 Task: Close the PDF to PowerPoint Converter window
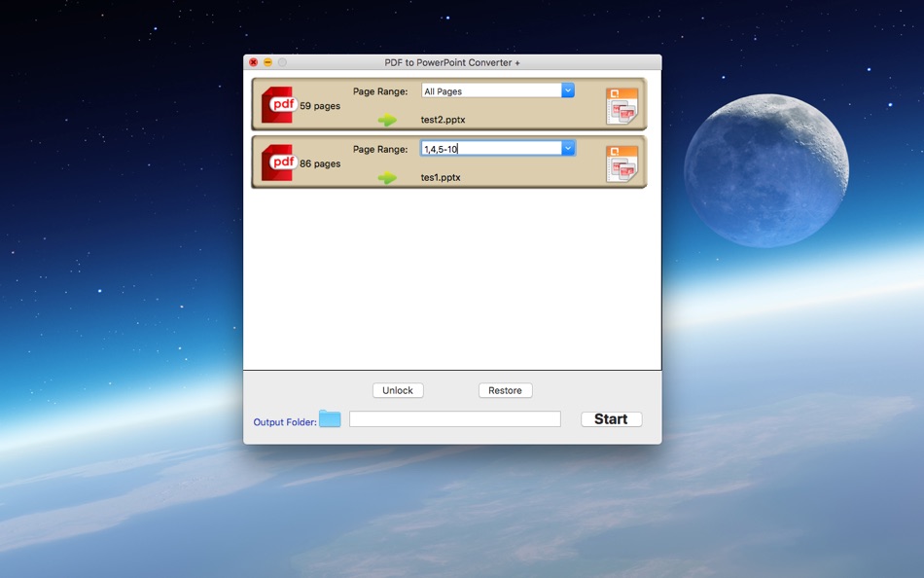point(253,62)
